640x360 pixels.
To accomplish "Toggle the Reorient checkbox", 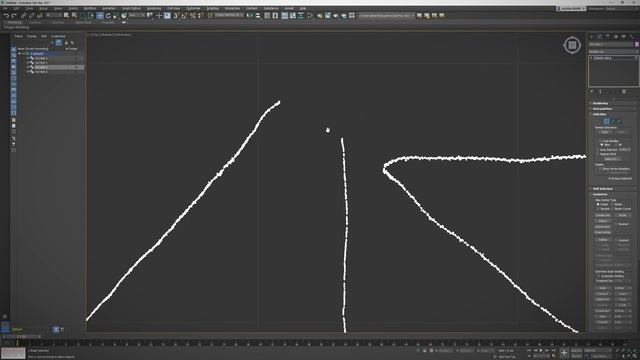I will click(616, 224).
